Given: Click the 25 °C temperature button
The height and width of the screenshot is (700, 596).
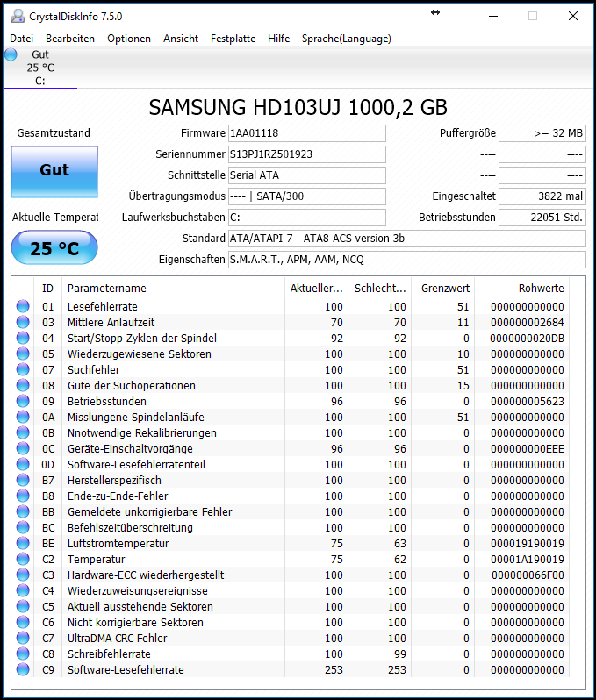Looking at the screenshot, I should pyautogui.click(x=54, y=247).
